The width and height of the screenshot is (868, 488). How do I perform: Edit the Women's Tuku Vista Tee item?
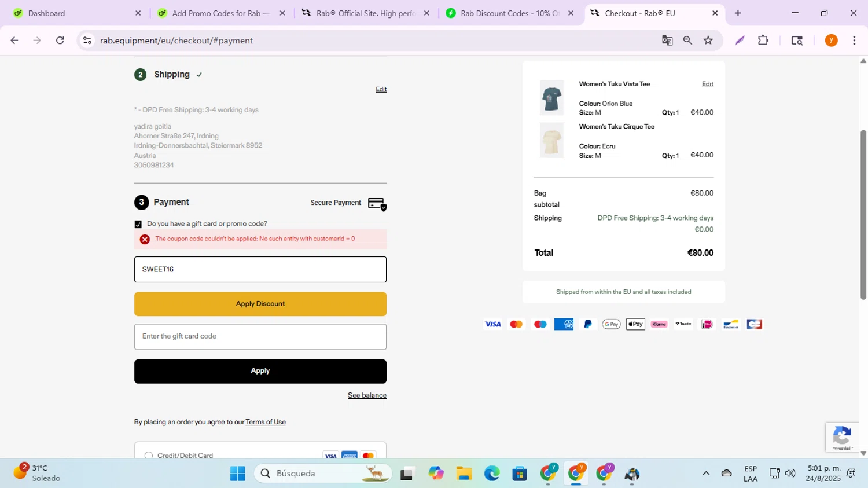click(707, 84)
